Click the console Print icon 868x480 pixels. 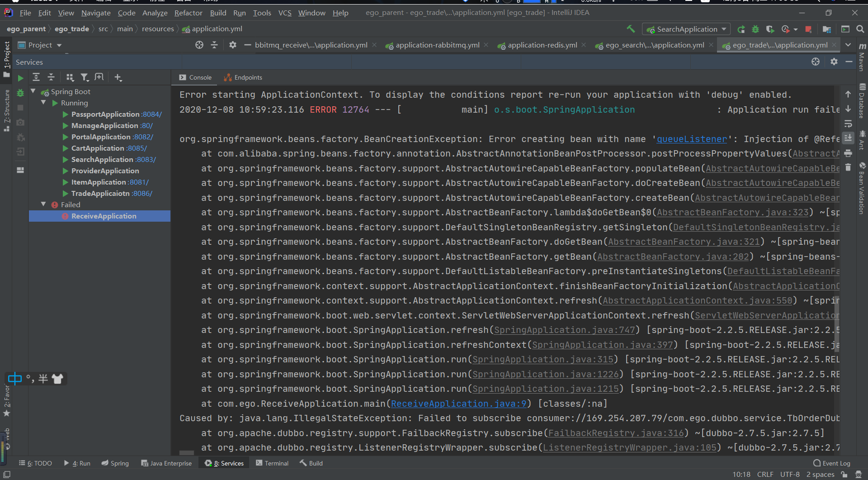coord(848,153)
